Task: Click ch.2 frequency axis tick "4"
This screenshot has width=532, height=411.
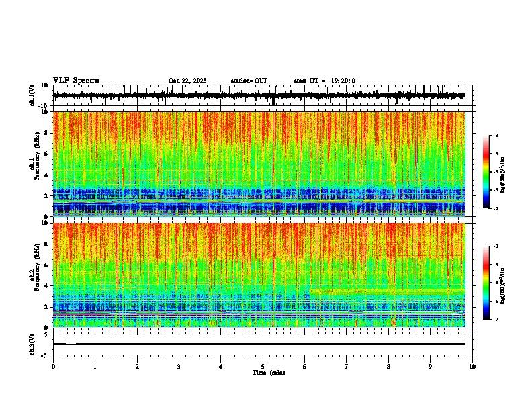Action: point(47,286)
